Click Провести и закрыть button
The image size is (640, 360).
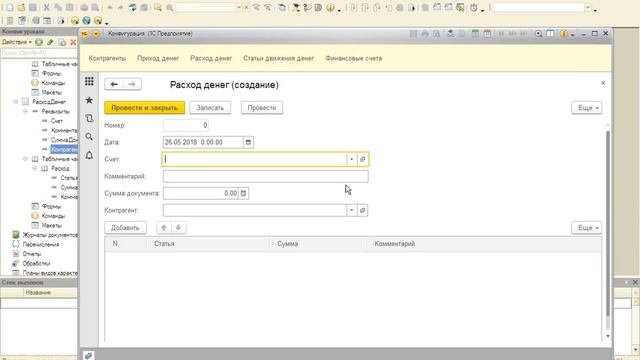coord(144,108)
